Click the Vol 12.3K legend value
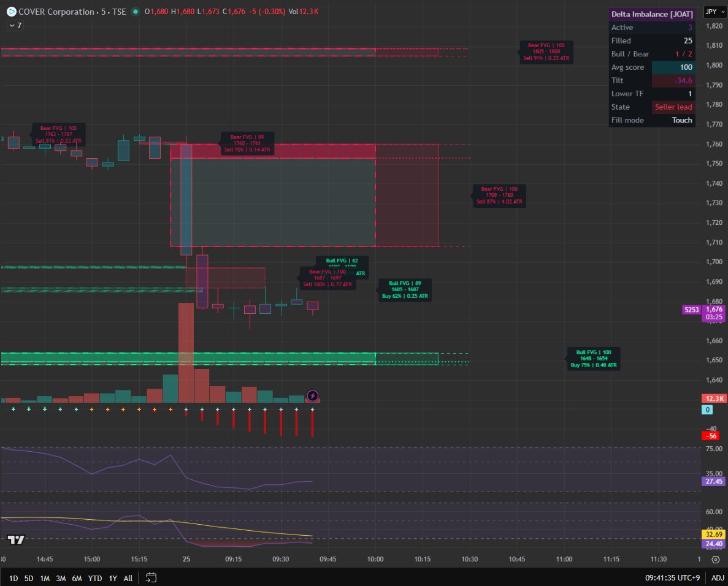 pyautogui.click(x=303, y=12)
